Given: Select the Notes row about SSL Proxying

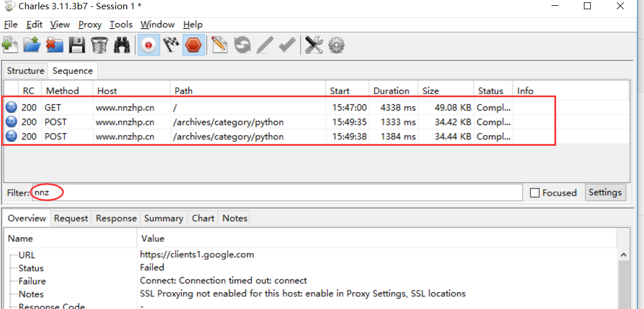Looking at the screenshot, I should click(310, 294).
